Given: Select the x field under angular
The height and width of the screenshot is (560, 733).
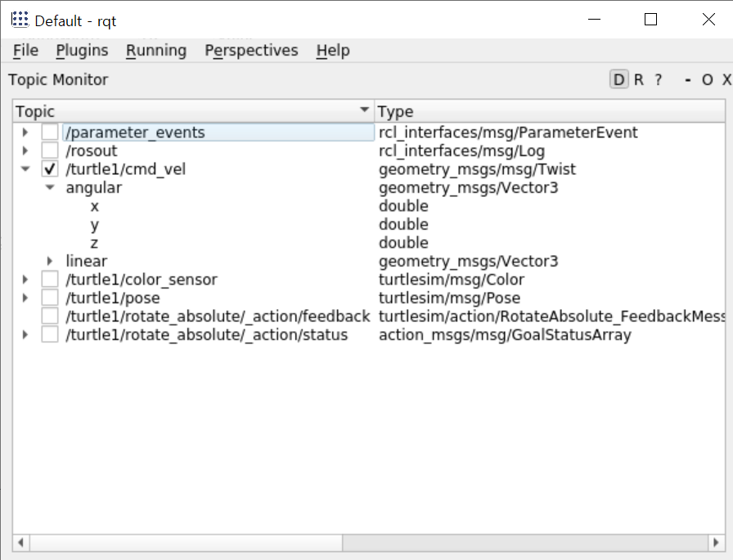Looking at the screenshot, I should [94, 206].
